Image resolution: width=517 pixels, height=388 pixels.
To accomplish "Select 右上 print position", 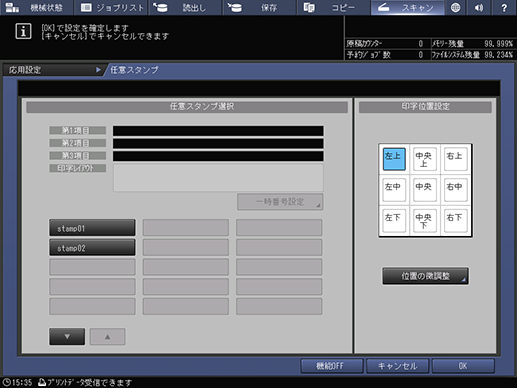I will [x=455, y=159].
